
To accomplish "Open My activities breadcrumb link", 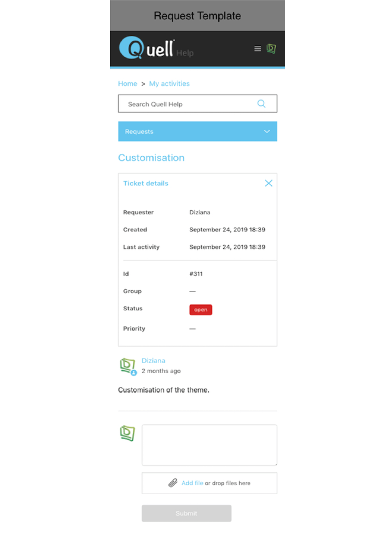I will point(169,84).
